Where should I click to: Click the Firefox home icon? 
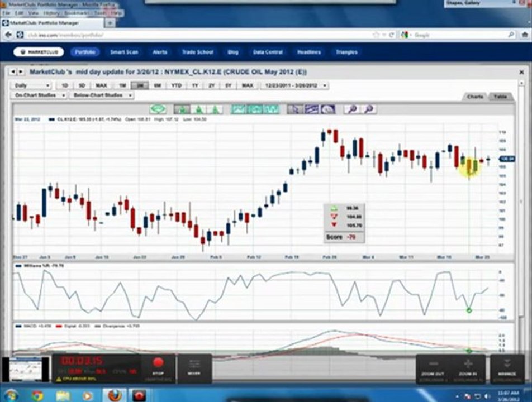525,35
